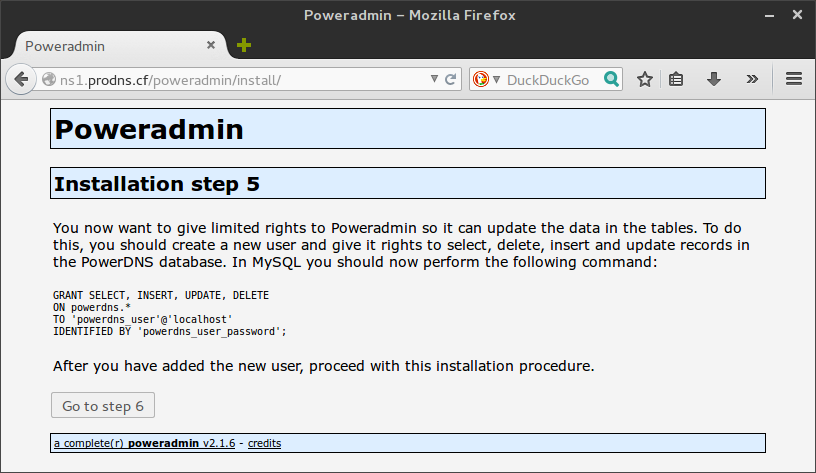Minimize the Firefox window

(x=769, y=16)
